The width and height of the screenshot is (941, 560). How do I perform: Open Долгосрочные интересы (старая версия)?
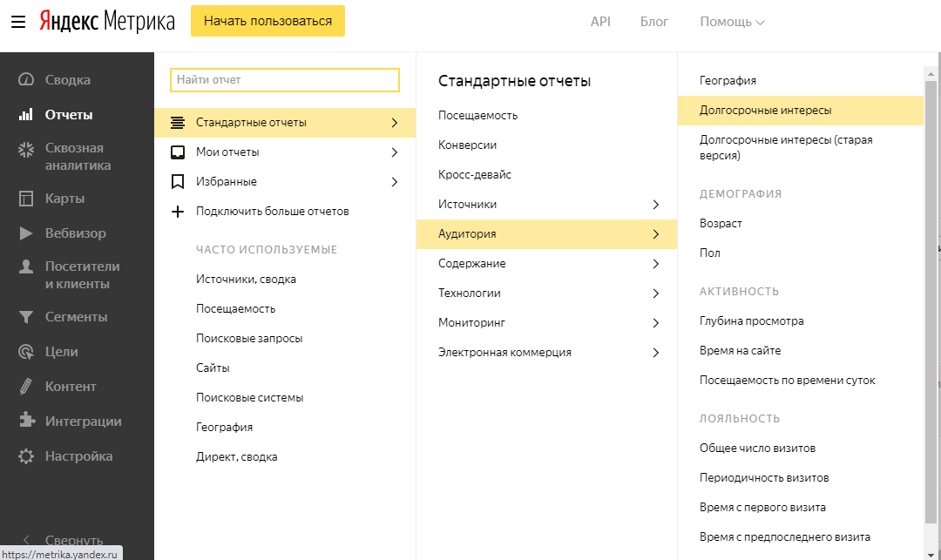[x=786, y=147]
